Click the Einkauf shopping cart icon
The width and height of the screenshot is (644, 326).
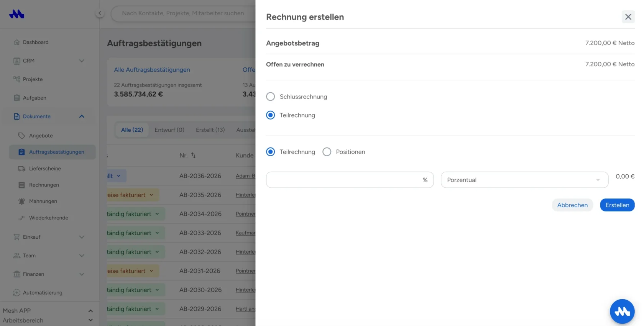pos(16,237)
